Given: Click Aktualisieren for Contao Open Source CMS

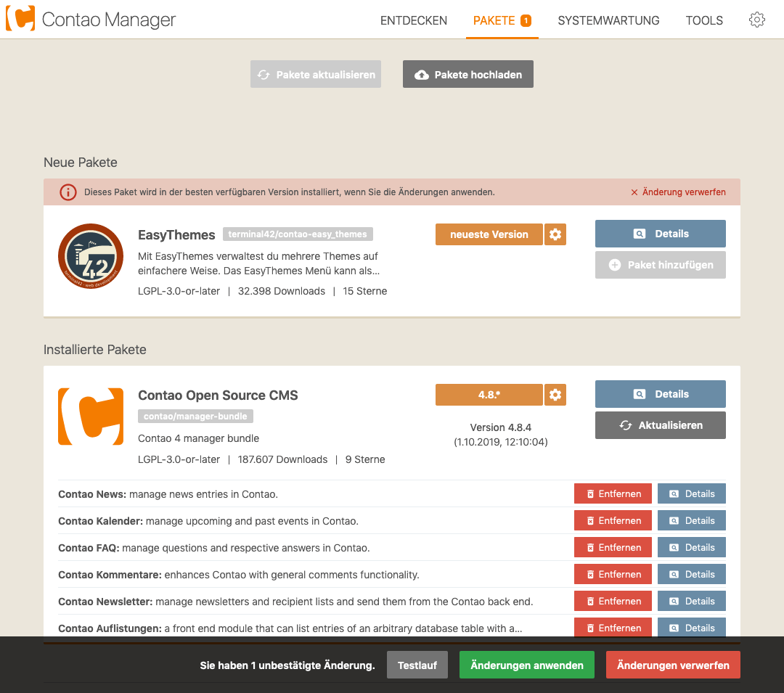Looking at the screenshot, I should click(660, 425).
